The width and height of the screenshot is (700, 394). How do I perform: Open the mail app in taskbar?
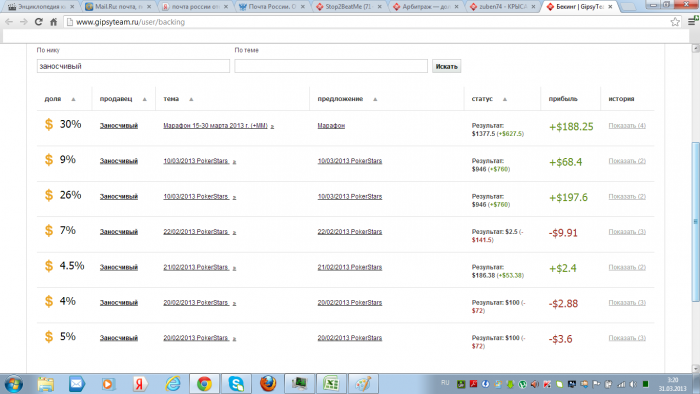coord(77,384)
